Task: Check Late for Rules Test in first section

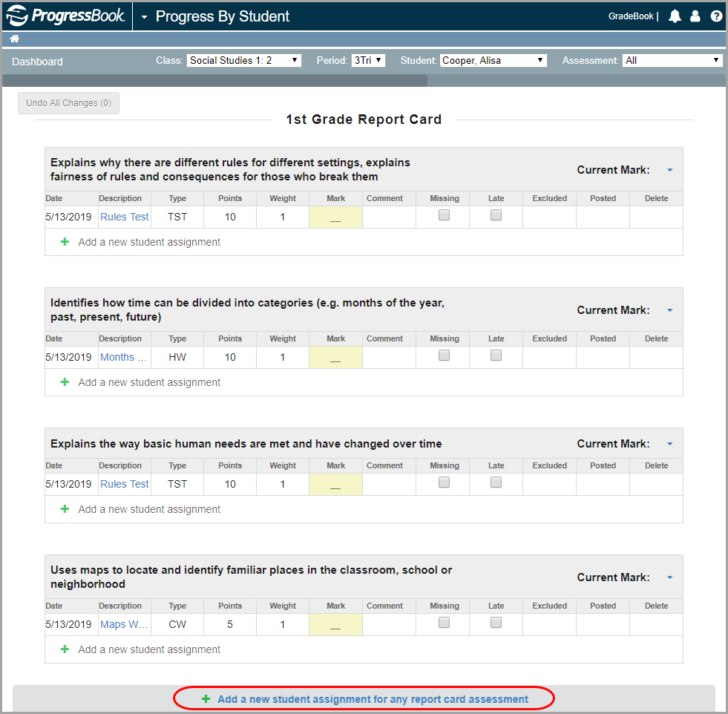Action: pos(496,215)
